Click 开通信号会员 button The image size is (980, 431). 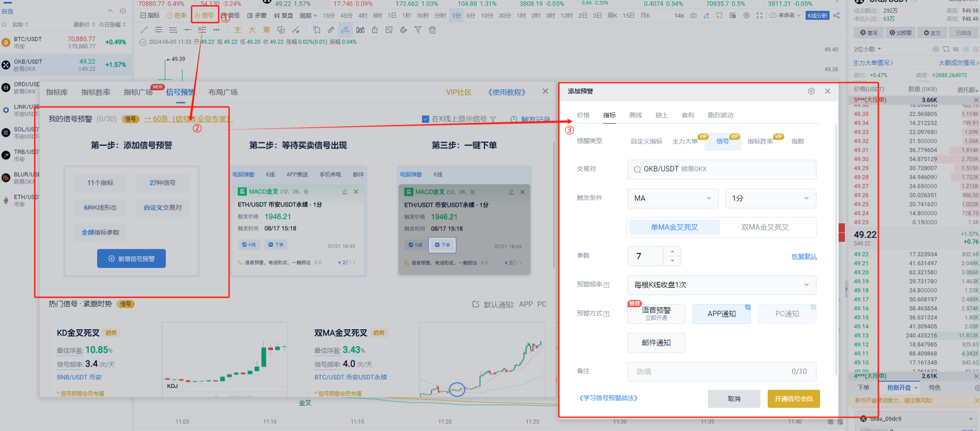(x=794, y=399)
